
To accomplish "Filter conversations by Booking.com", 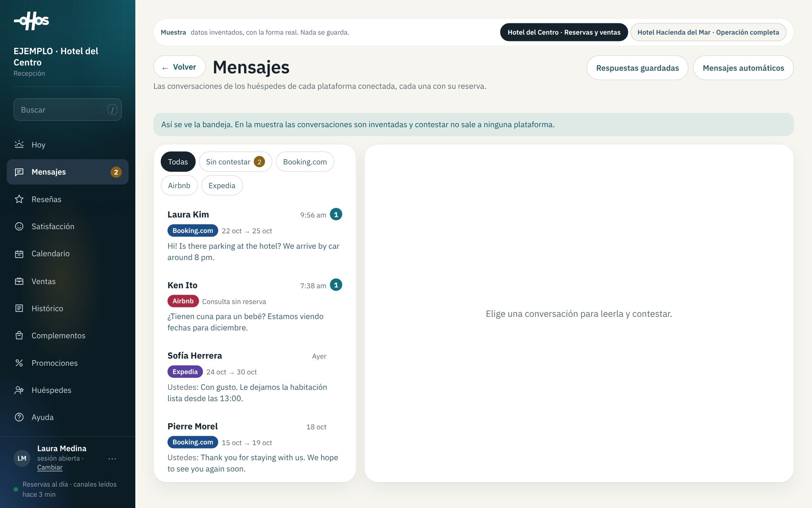I will 305,162.
